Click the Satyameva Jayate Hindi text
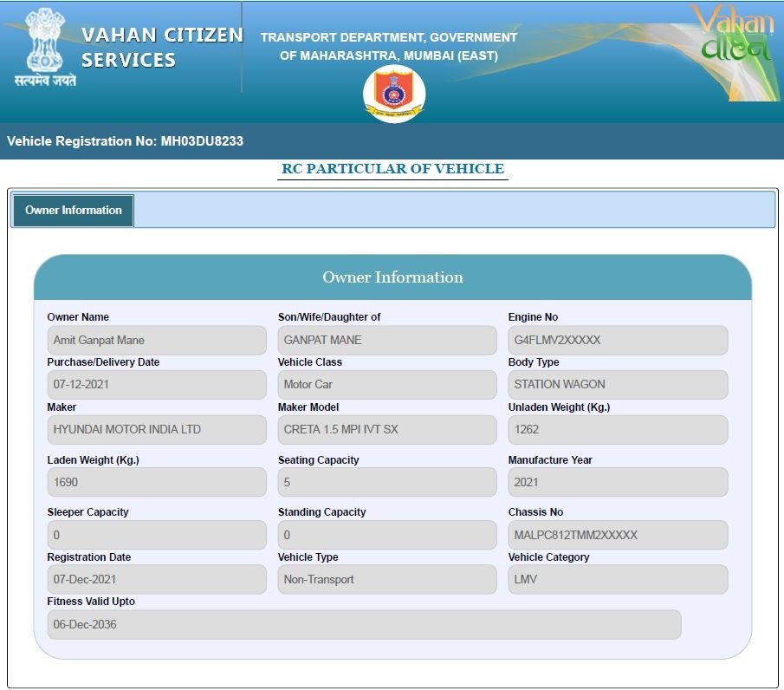Image resolution: width=784 pixels, height=690 pixels. (x=46, y=80)
